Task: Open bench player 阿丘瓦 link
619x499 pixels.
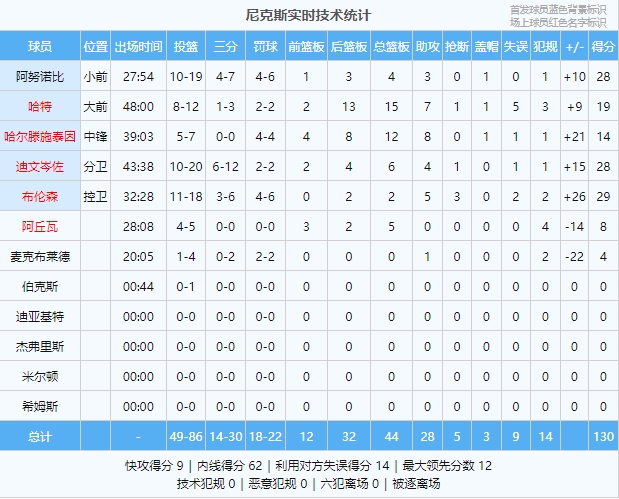Action: (40, 226)
